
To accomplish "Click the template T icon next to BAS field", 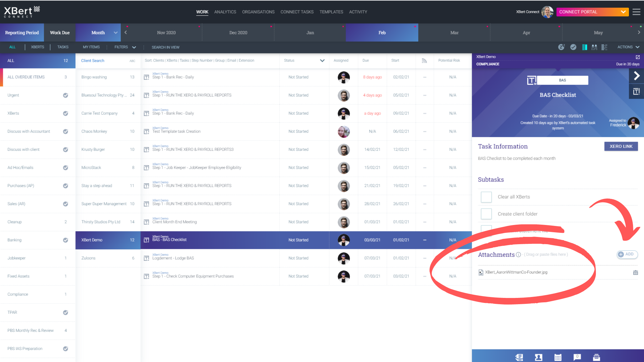I will pos(532,80).
